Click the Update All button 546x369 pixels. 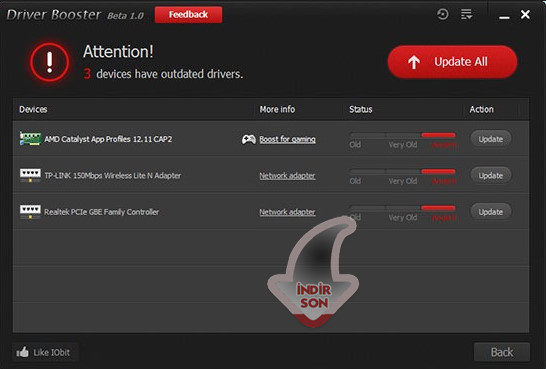(x=452, y=62)
